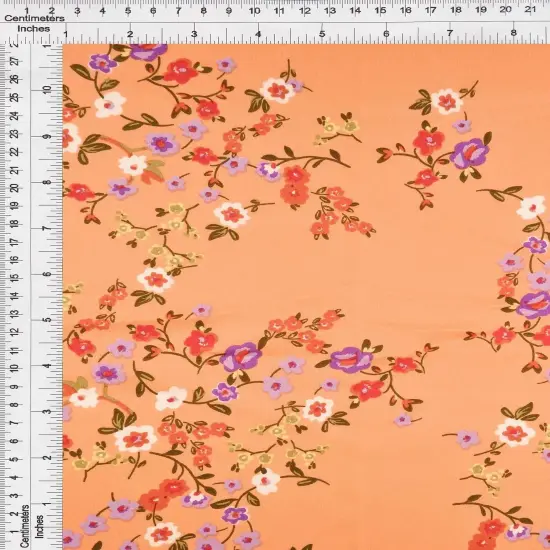This screenshot has width=550, height=550.
Task: Choose the 3 mark on left inch ruler
Action: (x=48, y=411)
